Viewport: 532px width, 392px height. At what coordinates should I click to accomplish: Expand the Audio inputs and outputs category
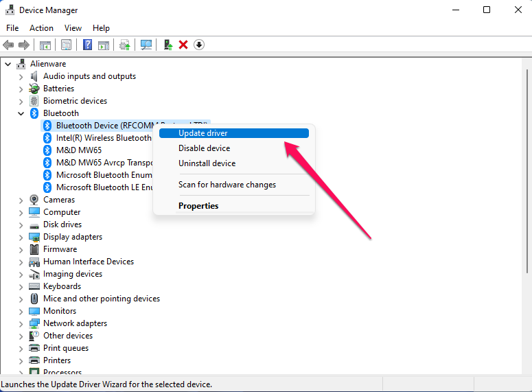pos(21,77)
